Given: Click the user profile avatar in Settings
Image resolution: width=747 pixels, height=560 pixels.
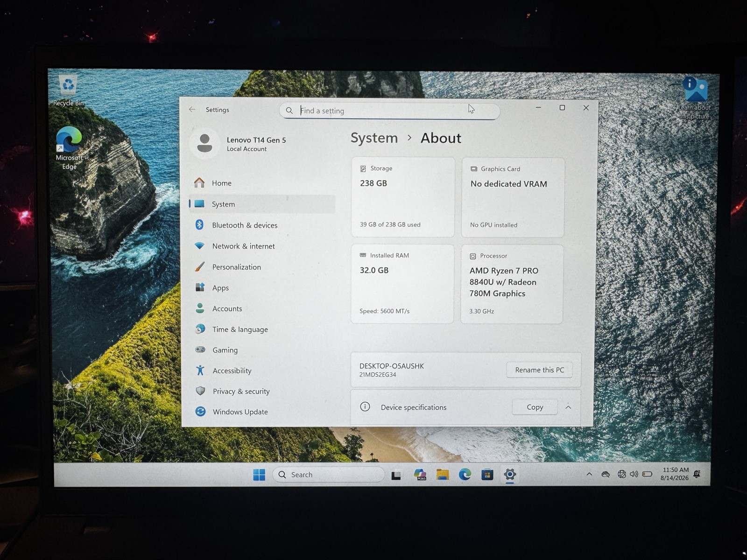Looking at the screenshot, I should pos(204,143).
